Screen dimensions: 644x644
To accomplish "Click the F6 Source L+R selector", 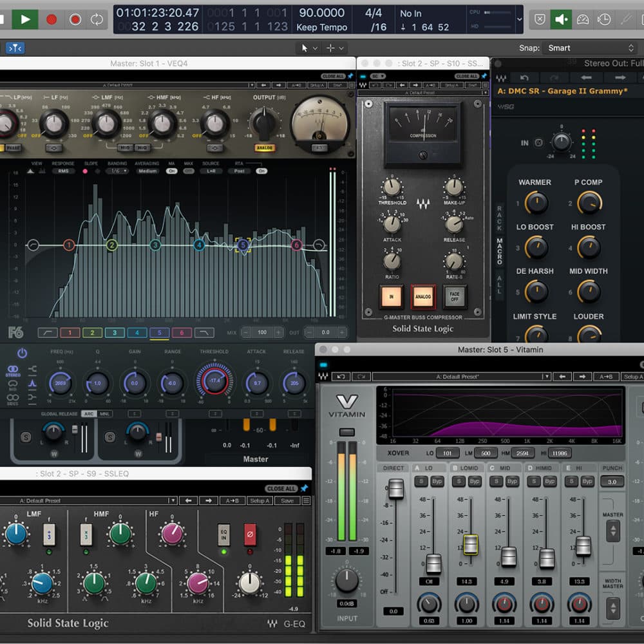I will click(x=211, y=171).
